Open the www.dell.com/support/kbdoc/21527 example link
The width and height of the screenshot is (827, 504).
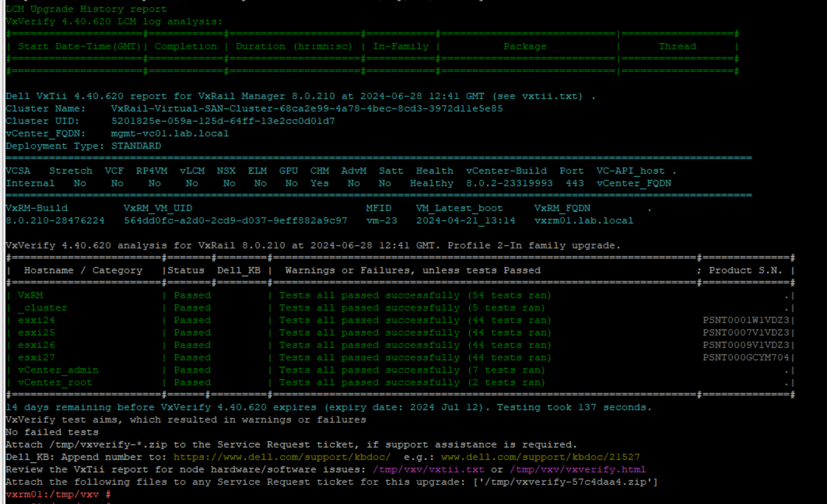(540, 457)
